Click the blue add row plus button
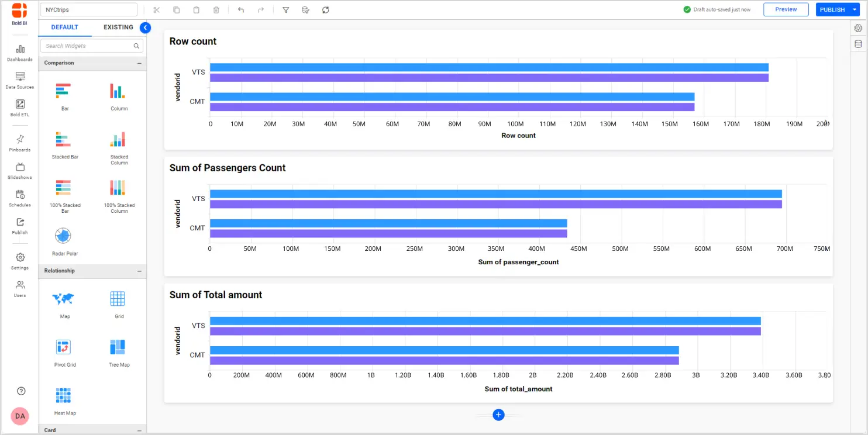The width and height of the screenshot is (868, 435). 498,415
